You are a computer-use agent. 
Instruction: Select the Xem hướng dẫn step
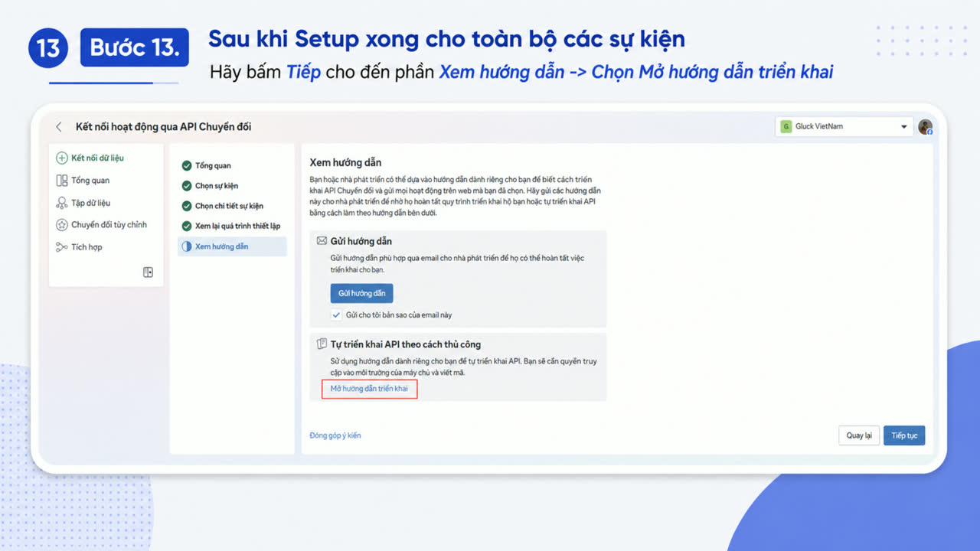tap(232, 246)
